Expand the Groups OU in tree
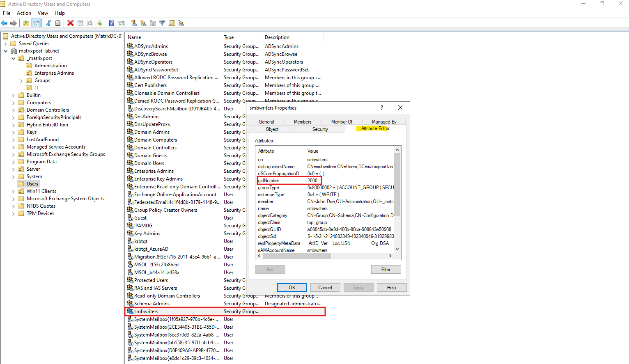 pyautogui.click(x=21, y=80)
